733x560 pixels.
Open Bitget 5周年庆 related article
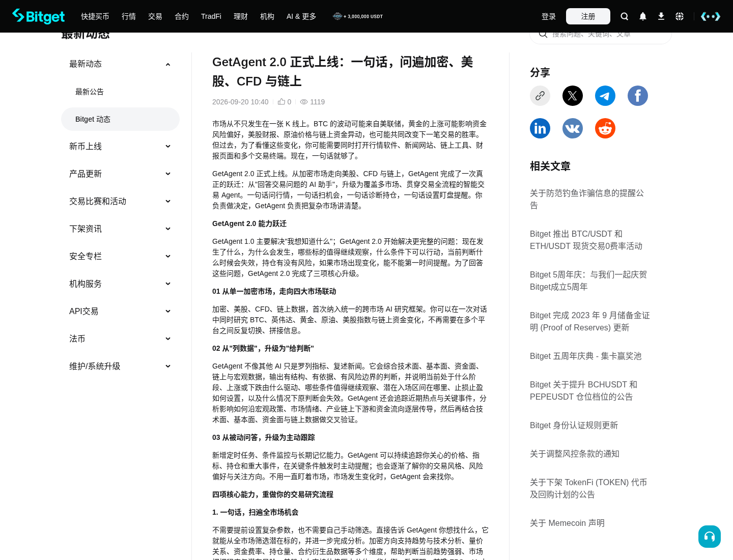pos(588,281)
